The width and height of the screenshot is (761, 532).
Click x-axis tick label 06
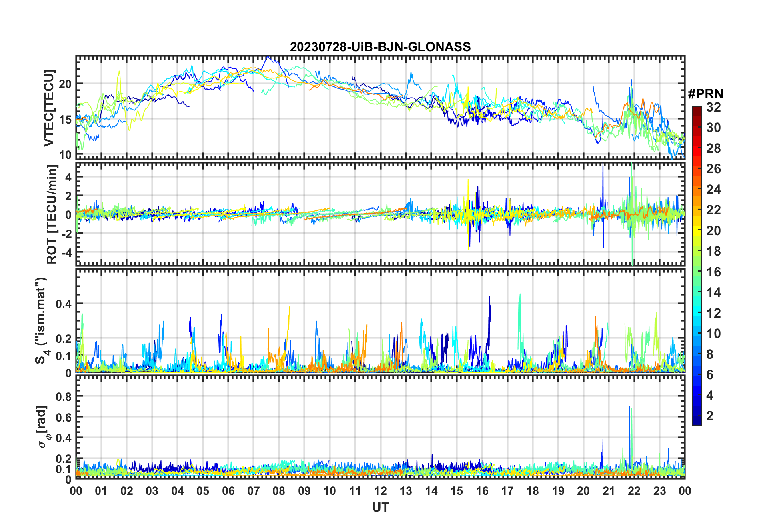pos(228,491)
